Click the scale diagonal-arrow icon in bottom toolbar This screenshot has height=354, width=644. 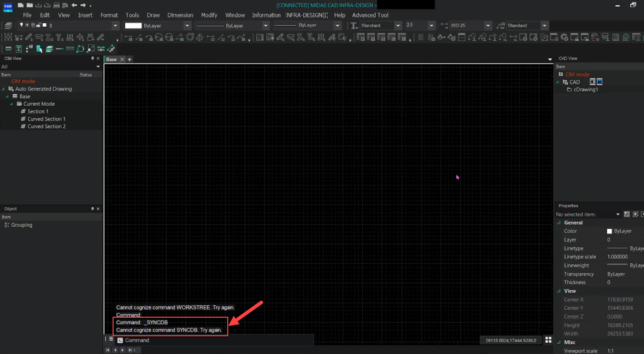[x=90, y=49]
